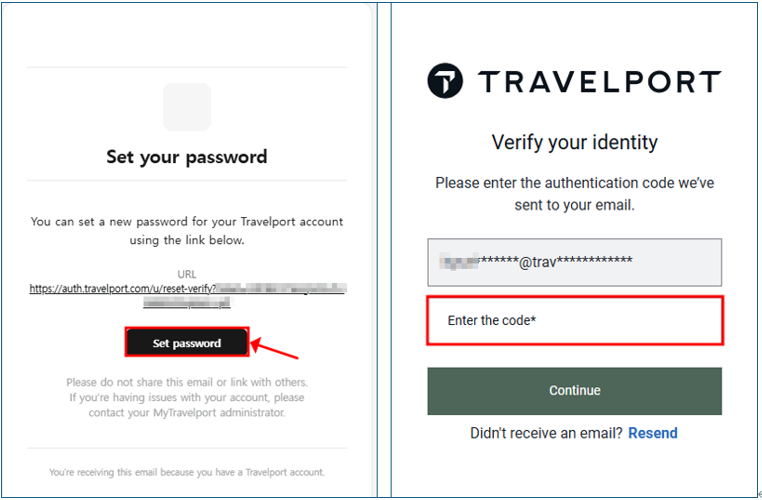Click the Verify your identity heading
This screenshot has width=762, height=500.
pos(574,142)
